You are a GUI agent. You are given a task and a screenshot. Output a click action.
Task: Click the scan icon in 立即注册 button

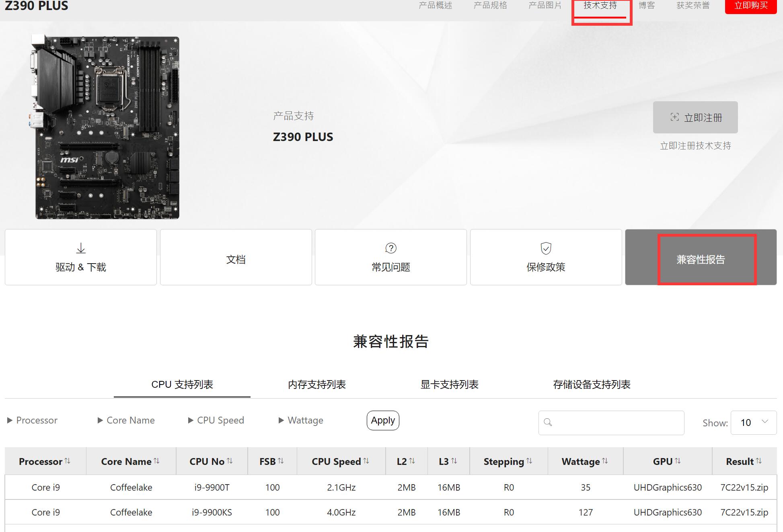674,117
